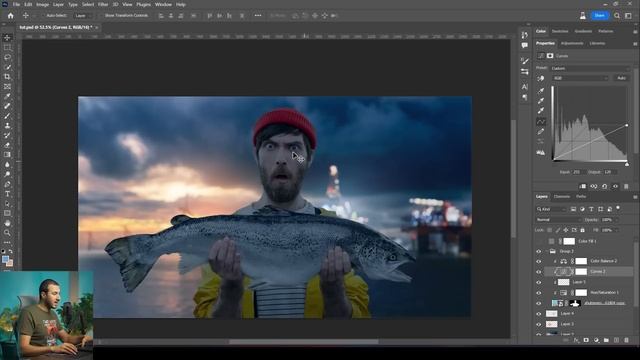Hide the Group 2 layer group
This screenshot has width=640, height=360.
coord(539,251)
